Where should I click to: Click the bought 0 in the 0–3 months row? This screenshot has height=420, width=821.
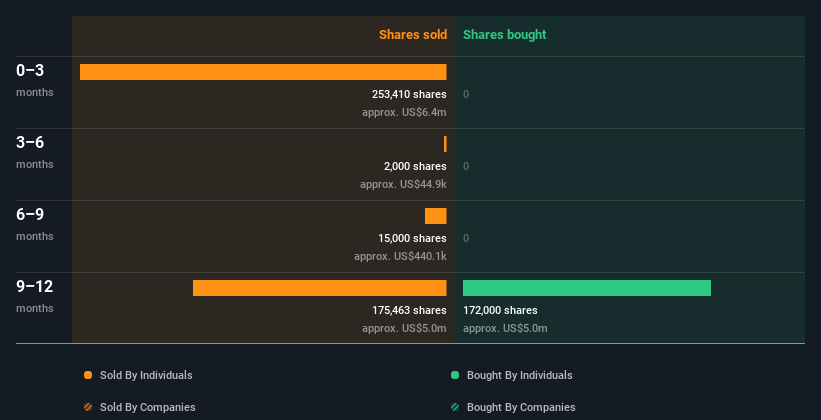[466, 94]
